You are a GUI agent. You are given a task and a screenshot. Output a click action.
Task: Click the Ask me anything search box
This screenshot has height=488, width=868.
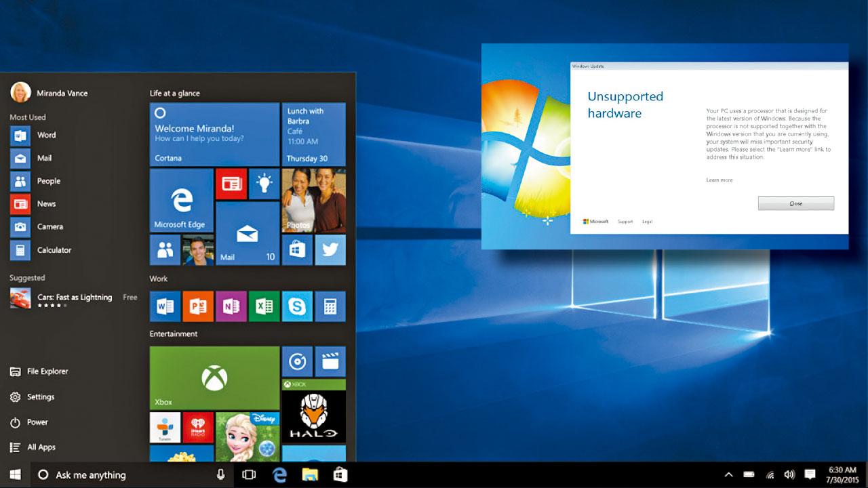[x=122, y=475]
